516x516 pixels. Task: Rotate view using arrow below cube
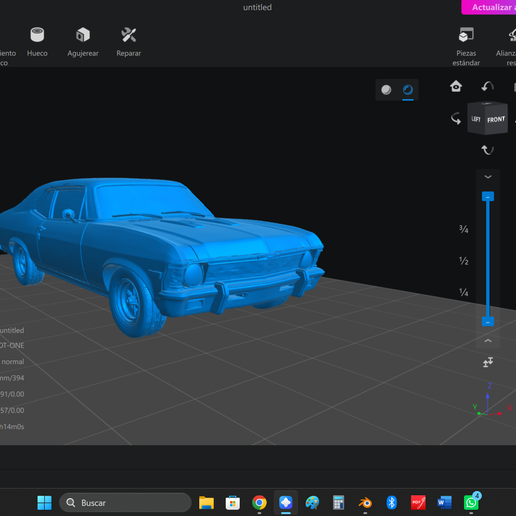pyautogui.click(x=488, y=150)
